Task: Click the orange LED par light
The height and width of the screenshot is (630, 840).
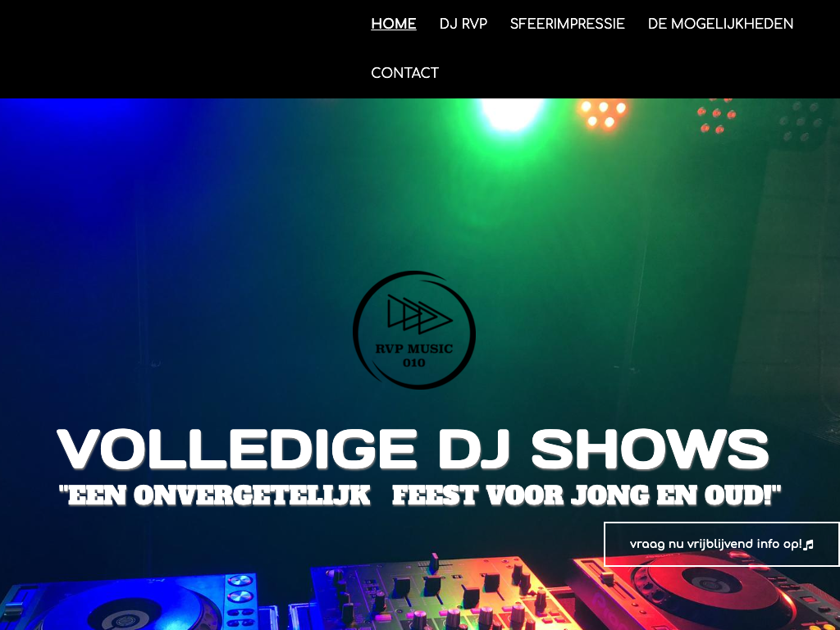Action: (x=603, y=114)
